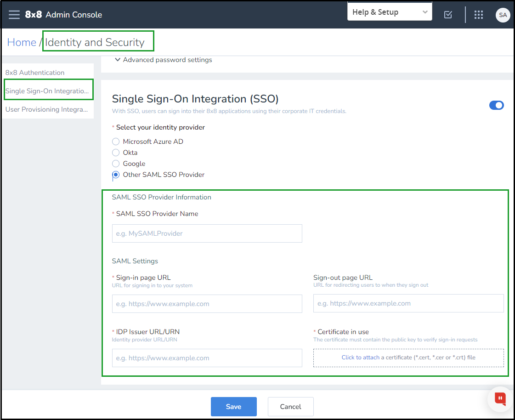This screenshot has width=515, height=420.
Task: Click the IDP Issuer URL/URN field
Action: (x=207, y=358)
